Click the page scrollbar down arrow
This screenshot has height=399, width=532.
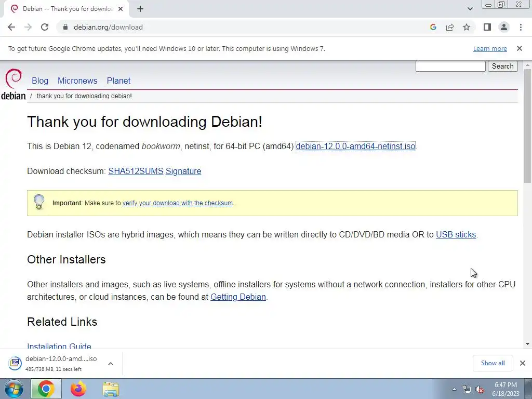tap(527, 344)
